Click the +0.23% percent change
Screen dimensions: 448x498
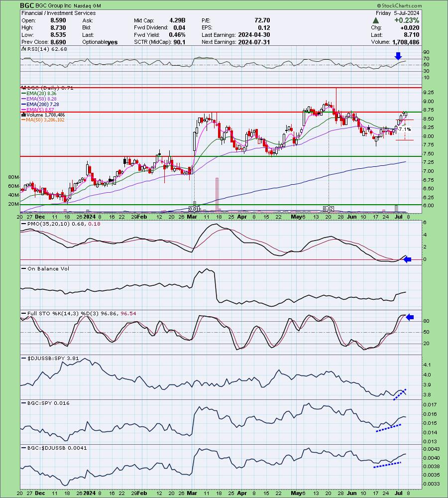pos(407,20)
